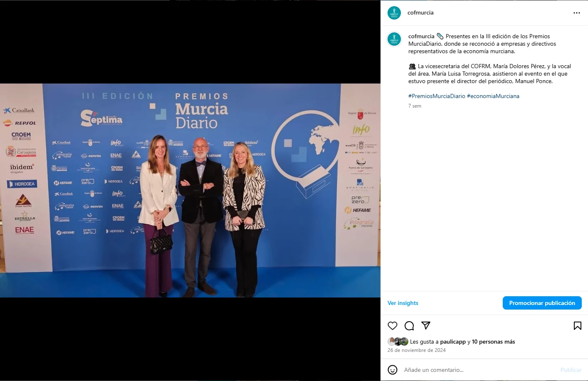Open cofmurcia profile from the caption username

click(x=421, y=36)
